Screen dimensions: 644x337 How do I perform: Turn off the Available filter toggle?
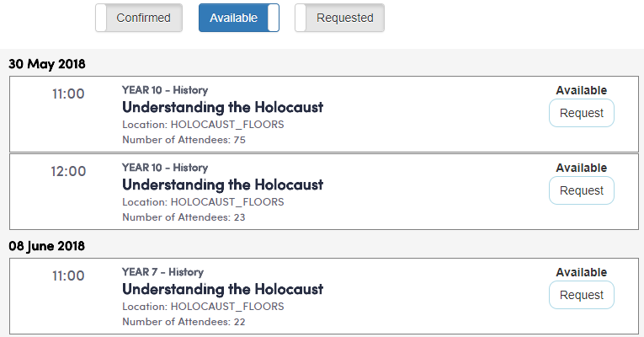239,18
